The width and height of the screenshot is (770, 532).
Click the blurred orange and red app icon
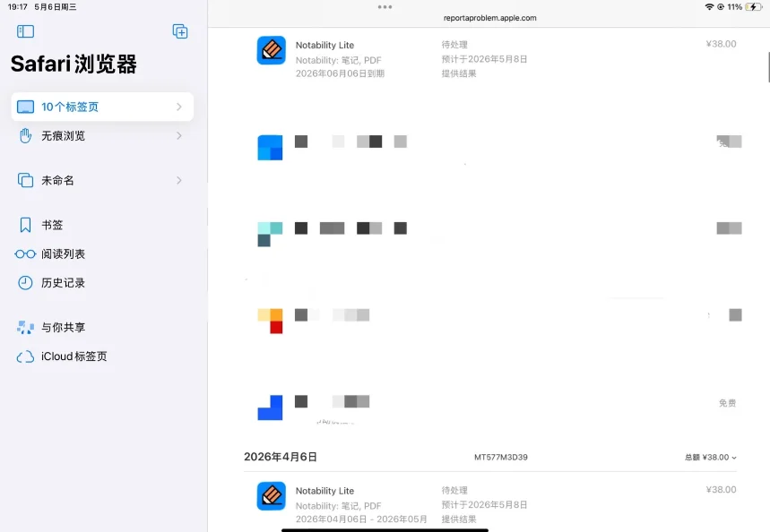(270, 321)
